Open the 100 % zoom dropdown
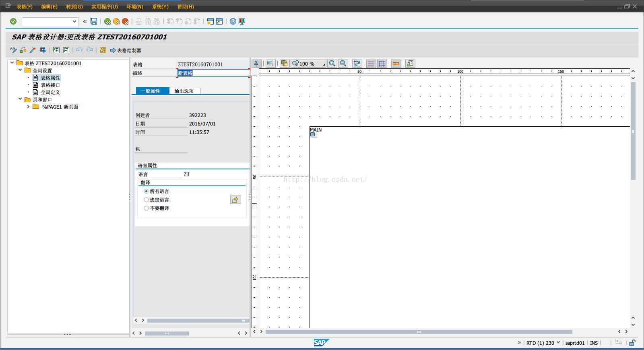The width and height of the screenshot is (644, 350). pos(309,64)
